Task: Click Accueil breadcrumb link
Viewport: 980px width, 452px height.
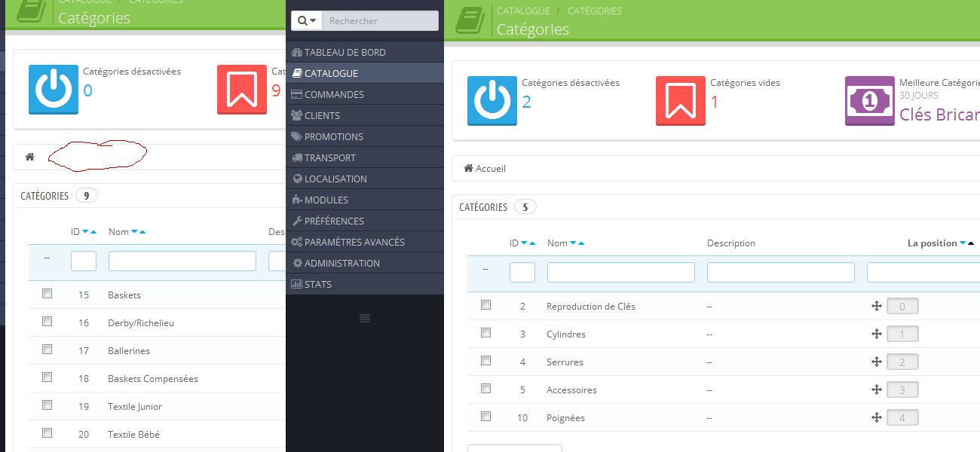Action: pos(491,169)
